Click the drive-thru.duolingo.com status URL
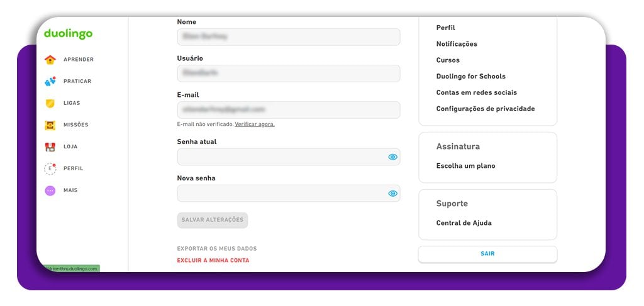The width and height of the screenshot is (644, 306). [x=72, y=269]
